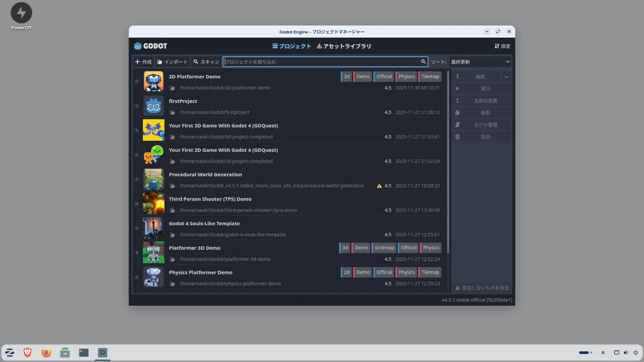
Task: Favorite the Platformer 3D Demo project
Action: [x=137, y=253]
